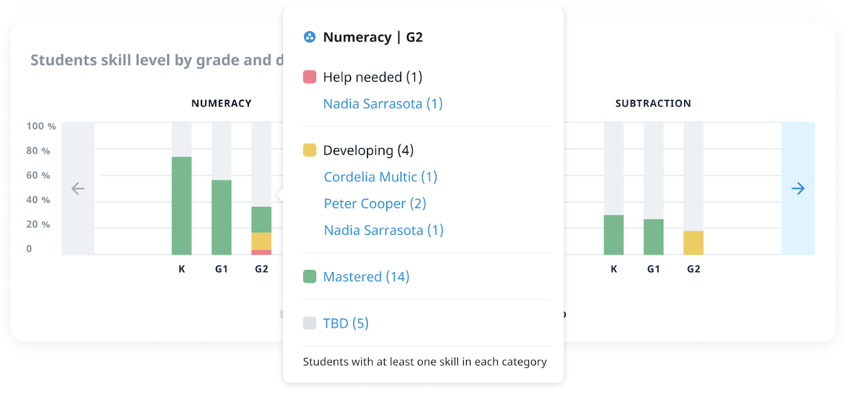Click the green Mastered swatch

[309, 277]
